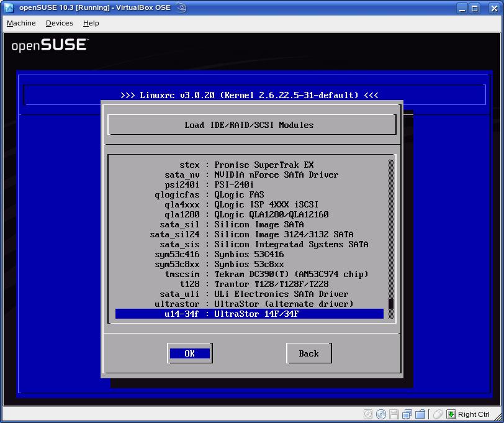Click the hard disk activity indicator icon
The image size is (504, 423).
[368, 414]
